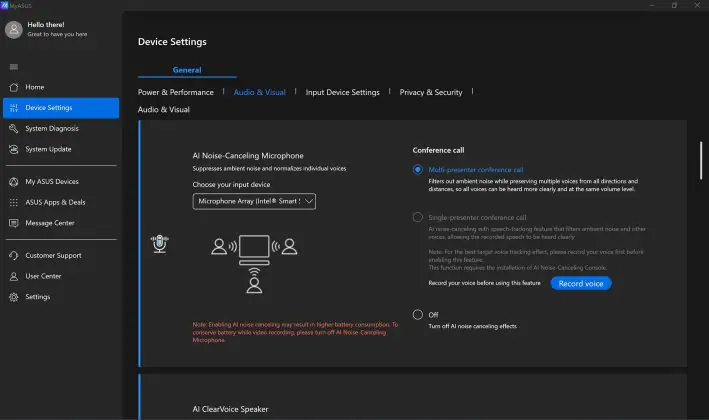Click the Device Settings sliders icon

[14, 108]
